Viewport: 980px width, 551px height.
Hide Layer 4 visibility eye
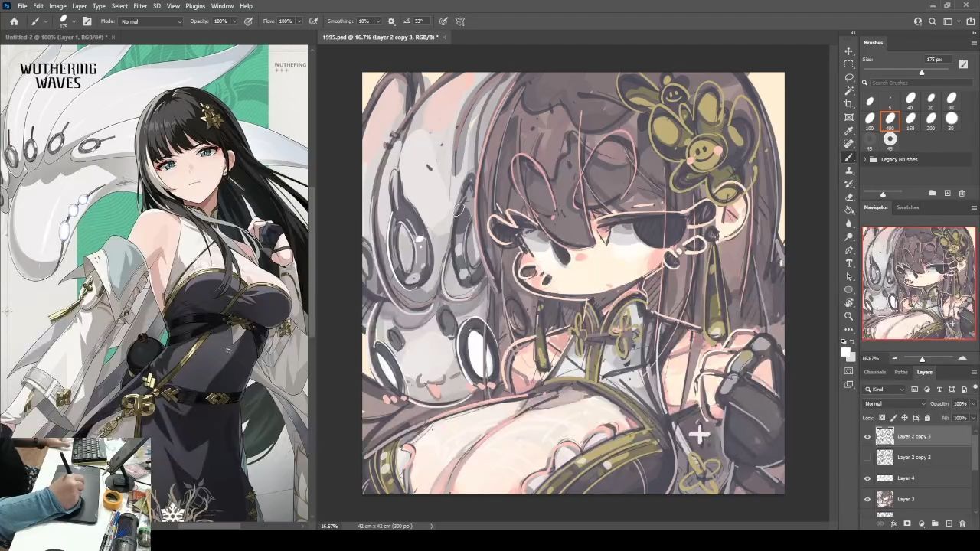click(x=867, y=478)
